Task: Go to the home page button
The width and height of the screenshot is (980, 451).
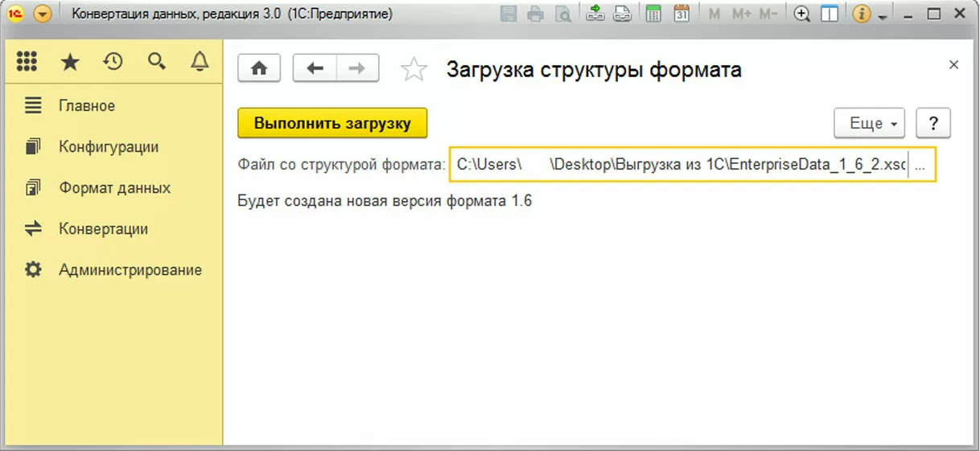Action: (259, 68)
